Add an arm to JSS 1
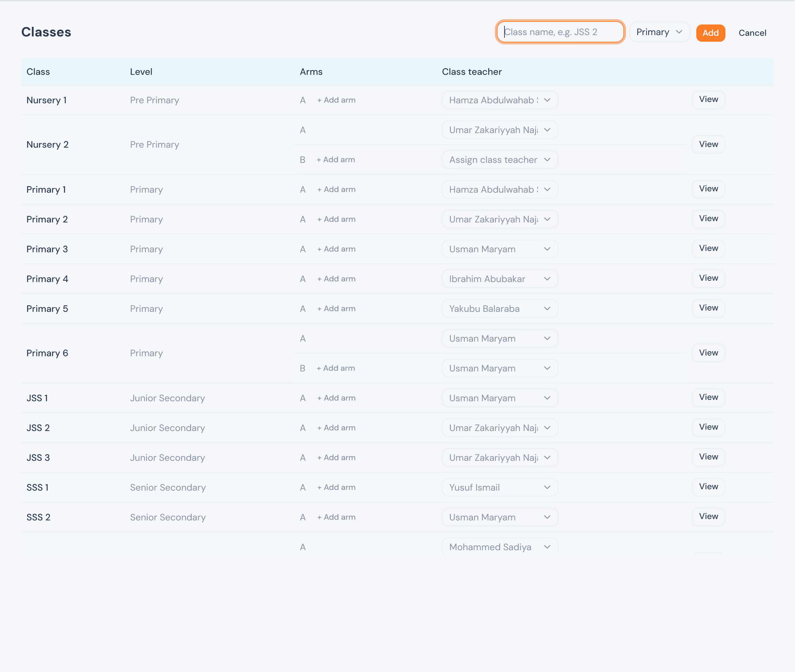This screenshot has height=672, width=795. pos(336,398)
